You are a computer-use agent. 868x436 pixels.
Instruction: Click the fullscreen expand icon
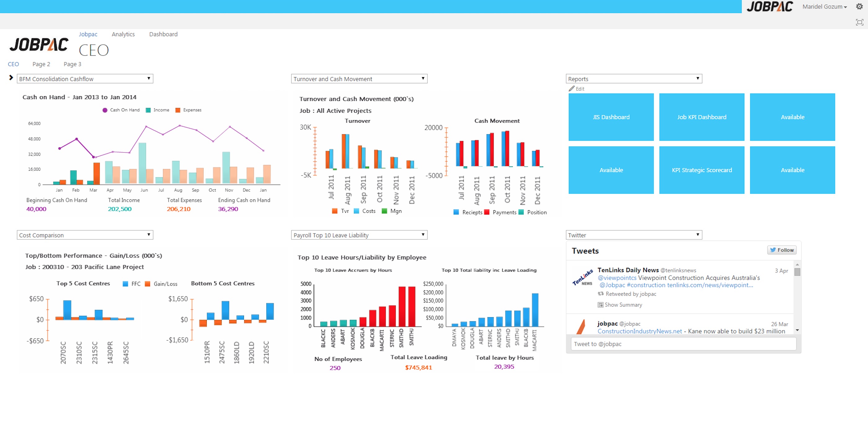[859, 22]
